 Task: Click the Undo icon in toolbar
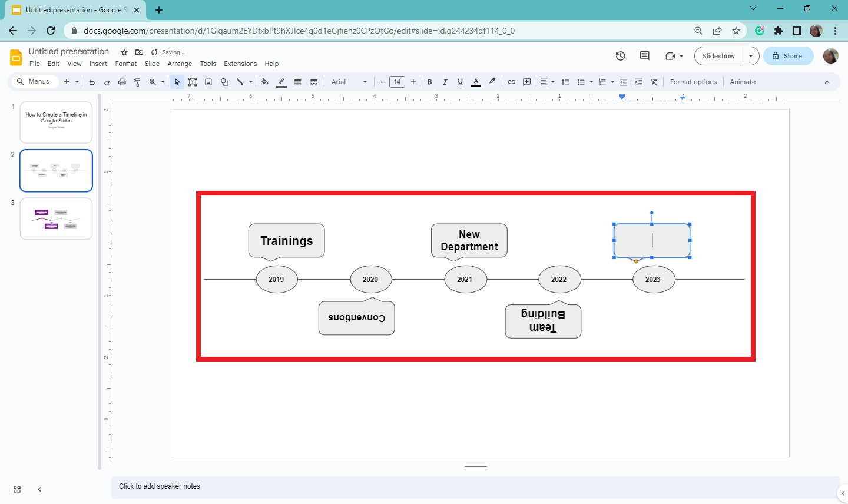click(x=92, y=82)
